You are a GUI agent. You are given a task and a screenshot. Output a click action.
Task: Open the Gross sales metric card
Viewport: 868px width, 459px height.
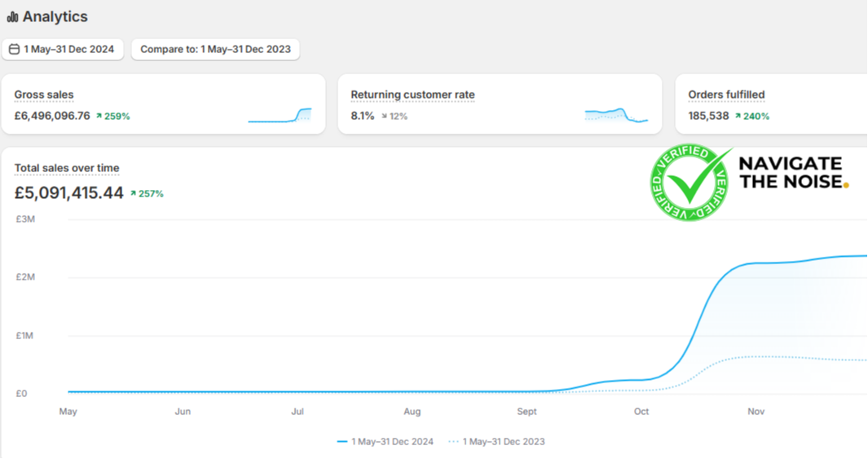point(163,104)
